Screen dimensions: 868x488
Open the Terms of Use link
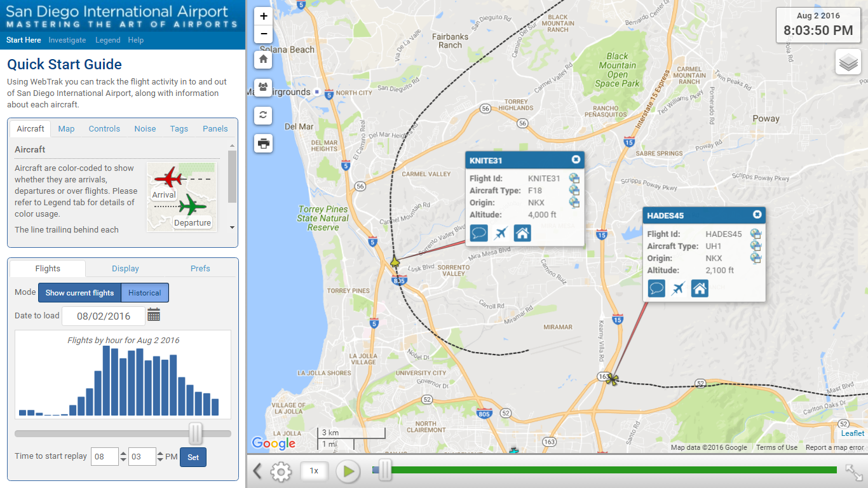(x=776, y=447)
